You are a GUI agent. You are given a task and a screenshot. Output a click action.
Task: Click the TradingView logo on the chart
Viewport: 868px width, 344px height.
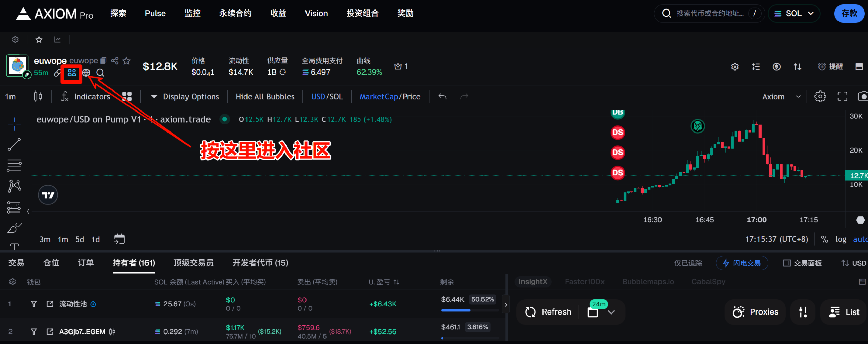click(x=48, y=195)
